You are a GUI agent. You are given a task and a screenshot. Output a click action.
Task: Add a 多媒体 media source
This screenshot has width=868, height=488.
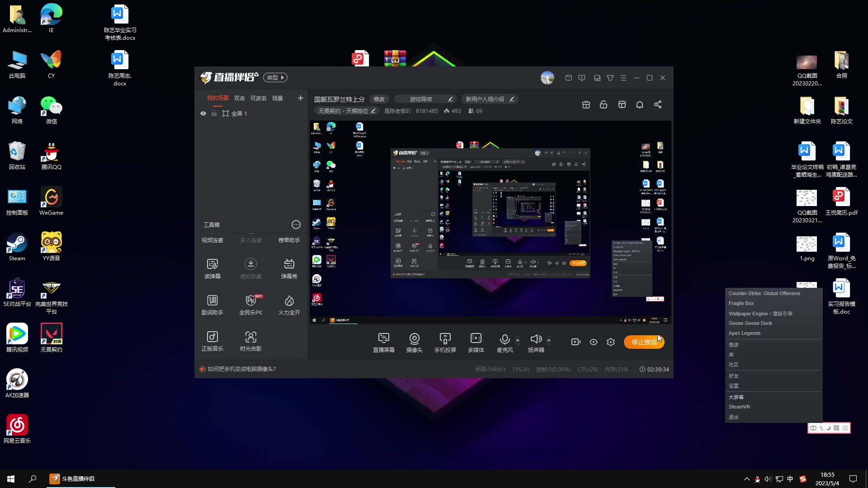coord(476,343)
